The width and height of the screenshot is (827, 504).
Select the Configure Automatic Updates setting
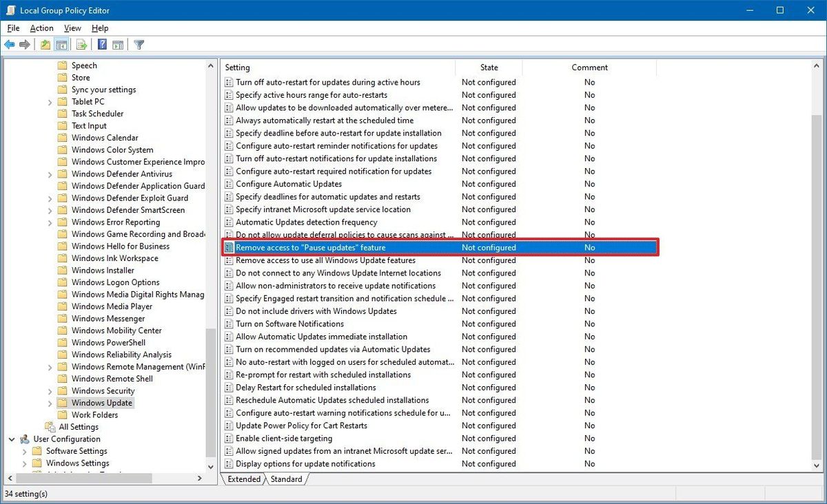click(289, 184)
